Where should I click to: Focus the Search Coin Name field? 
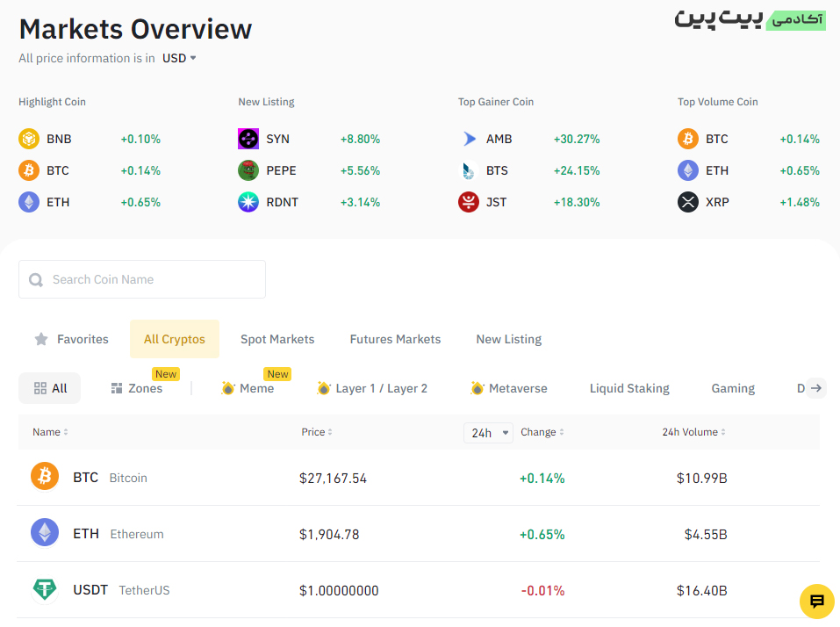click(142, 279)
